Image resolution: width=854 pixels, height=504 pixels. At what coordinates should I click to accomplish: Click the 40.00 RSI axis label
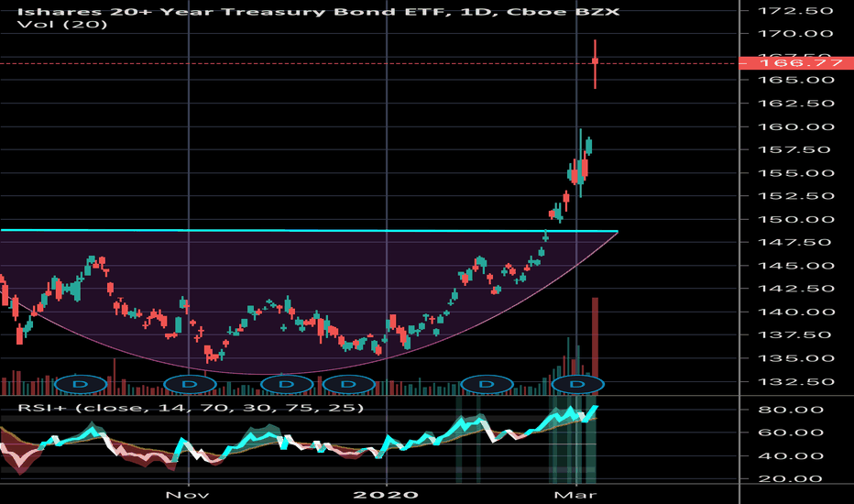tap(791, 456)
